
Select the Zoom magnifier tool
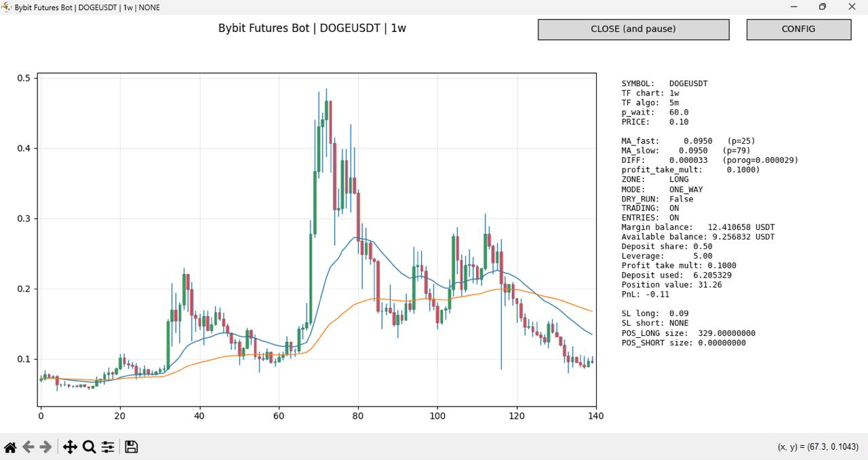(x=89, y=447)
